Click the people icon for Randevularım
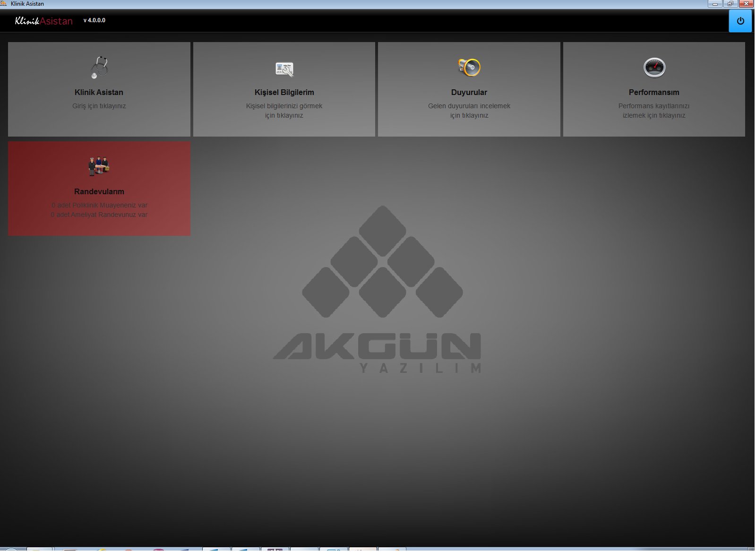 coord(99,166)
